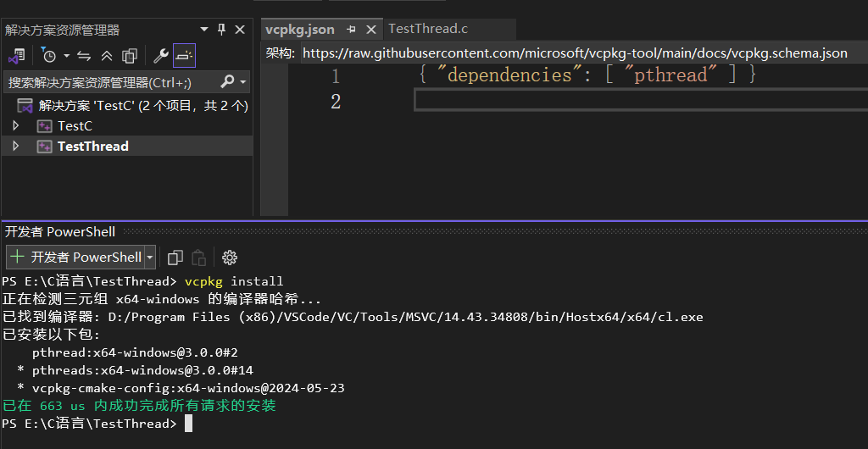Click the last PowerShell prompt line

89,424
